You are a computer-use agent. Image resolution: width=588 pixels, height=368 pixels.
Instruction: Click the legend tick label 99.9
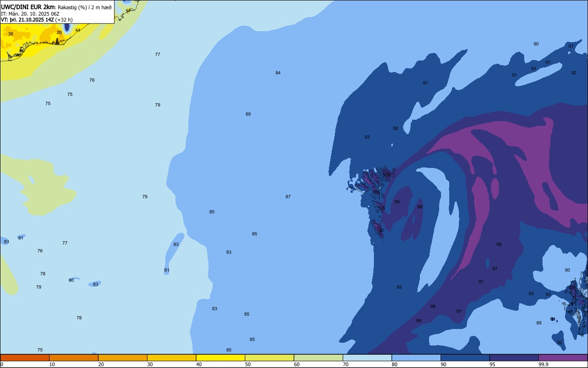coord(543,364)
